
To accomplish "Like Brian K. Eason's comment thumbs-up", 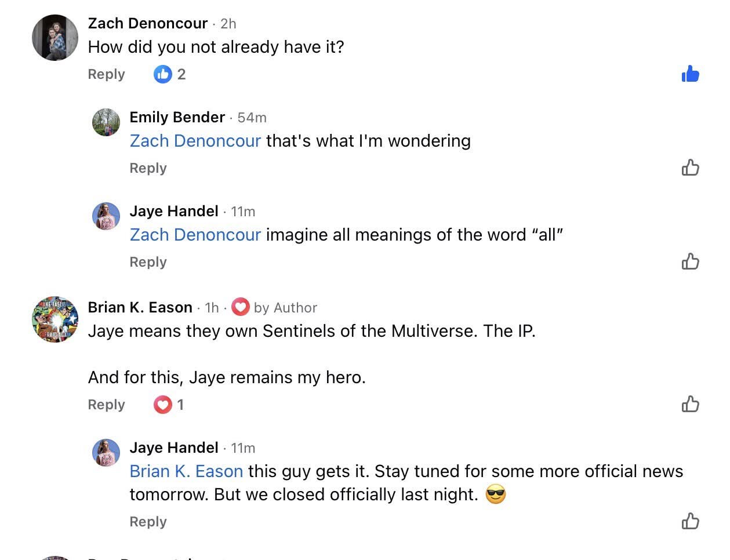I will (690, 403).
